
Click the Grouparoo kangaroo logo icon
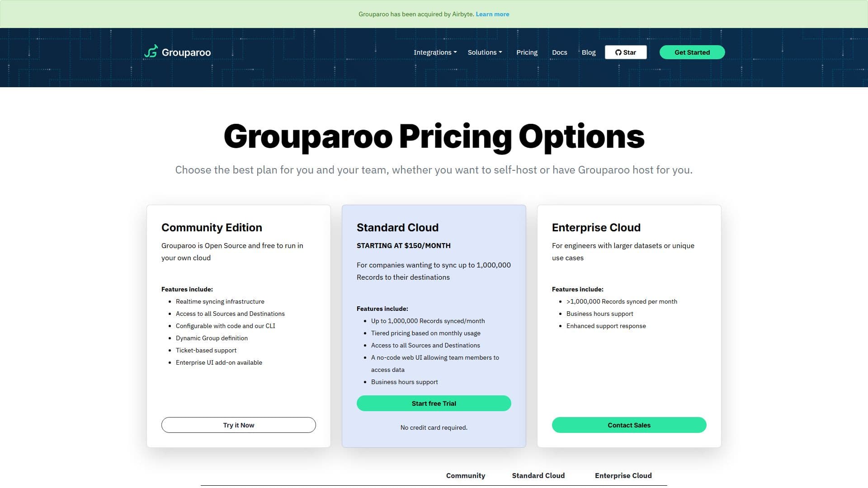(x=151, y=52)
